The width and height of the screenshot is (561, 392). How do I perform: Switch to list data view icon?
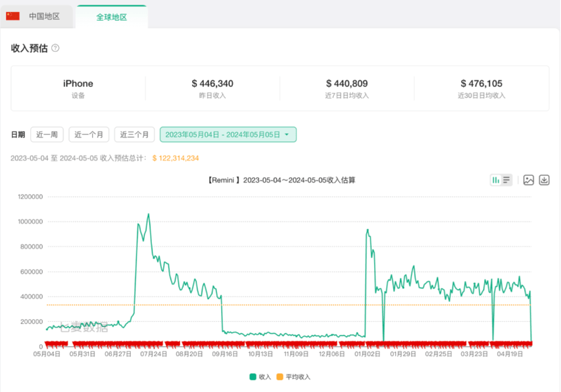506,180
